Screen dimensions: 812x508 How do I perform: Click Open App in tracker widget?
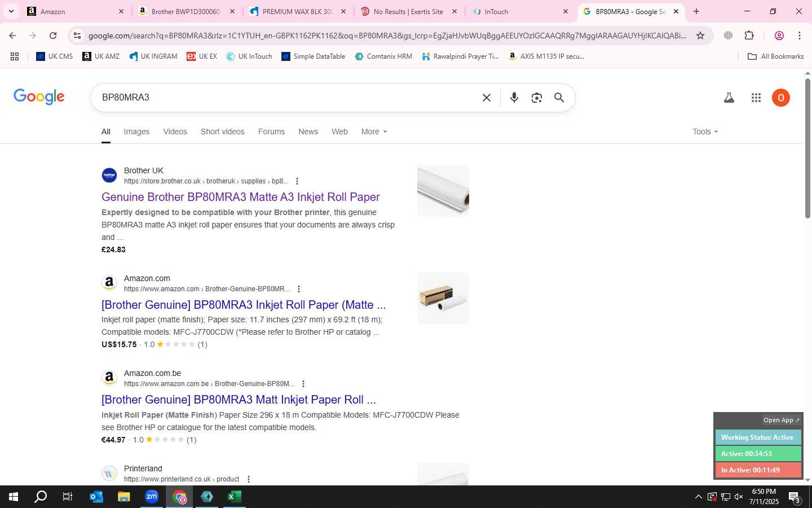click(781, 420)
